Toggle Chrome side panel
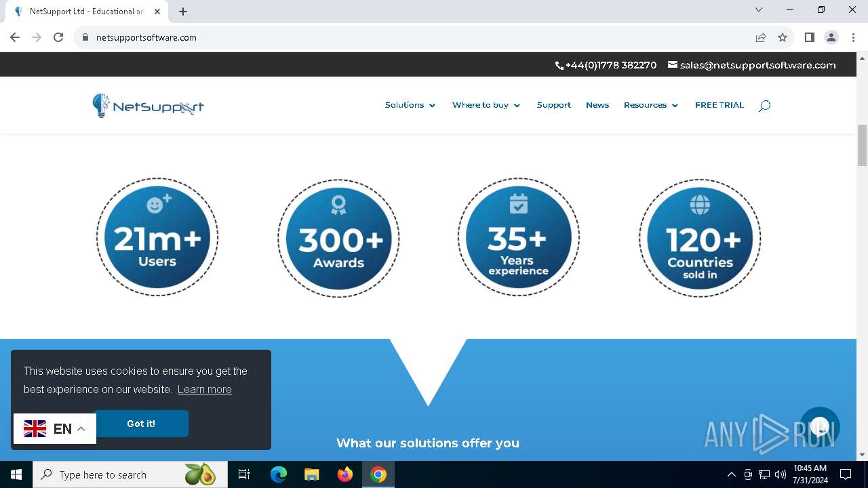Screen dimensions: 868x488 810,37
